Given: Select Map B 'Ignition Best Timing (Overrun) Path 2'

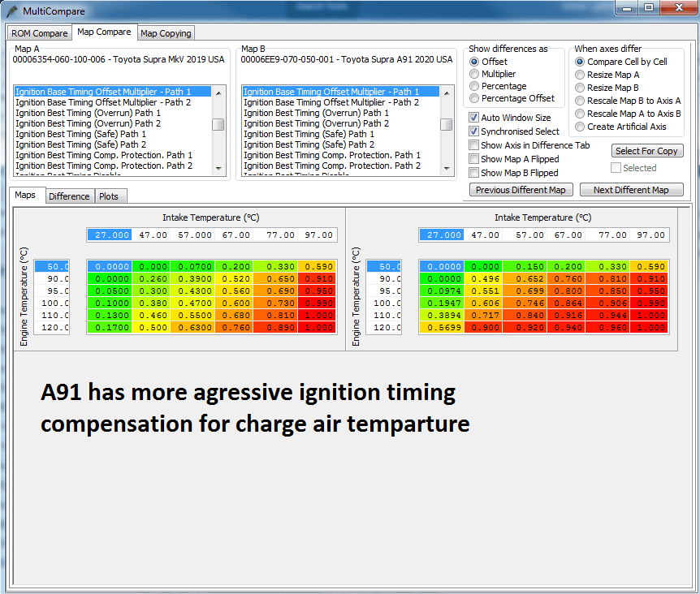Looking at the screenshot, I should click(341, 123).
